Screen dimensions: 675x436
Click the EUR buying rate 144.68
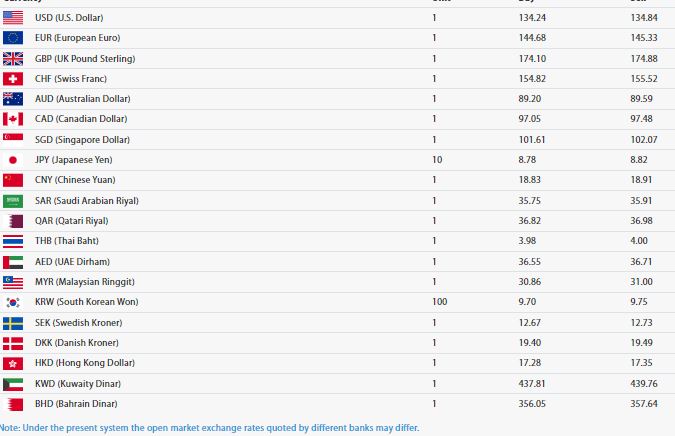coord(533,38)
